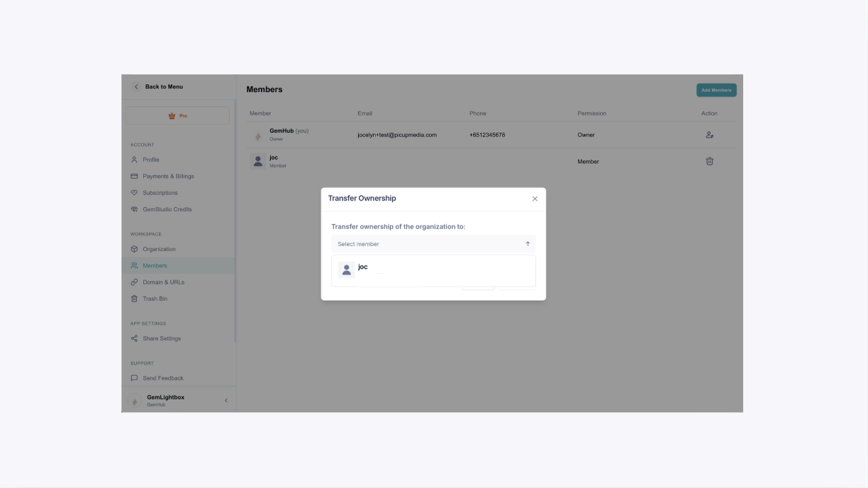This screenshot has height=488, width=868.
Task: Click the Organization cube icon
Action: (134, 249)
